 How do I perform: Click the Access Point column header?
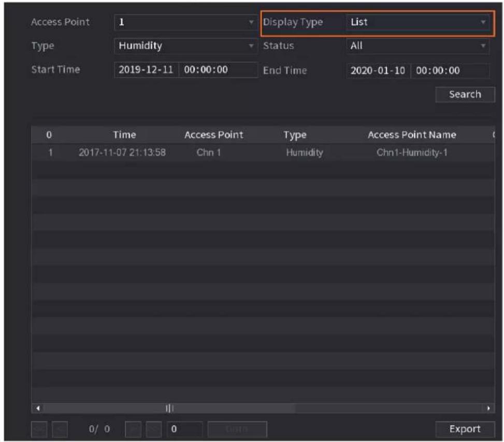[214, 135]
